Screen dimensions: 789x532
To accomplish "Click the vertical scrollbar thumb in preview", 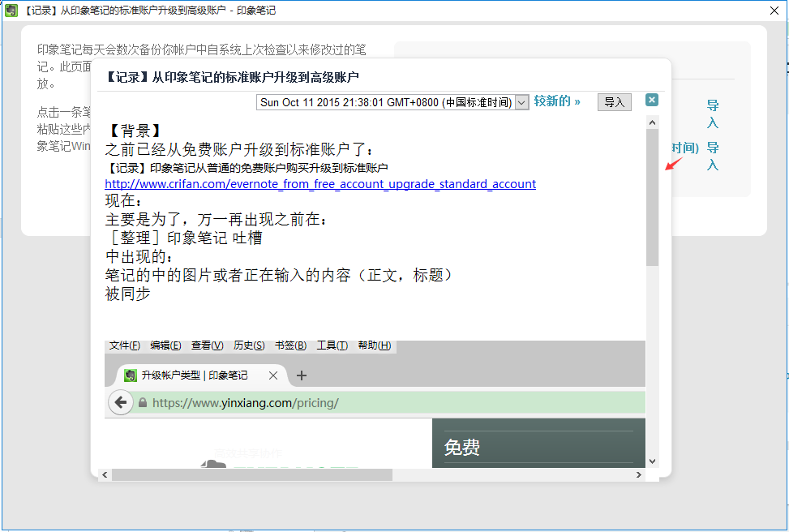I will pyautogui.click(x=652, y=197).
